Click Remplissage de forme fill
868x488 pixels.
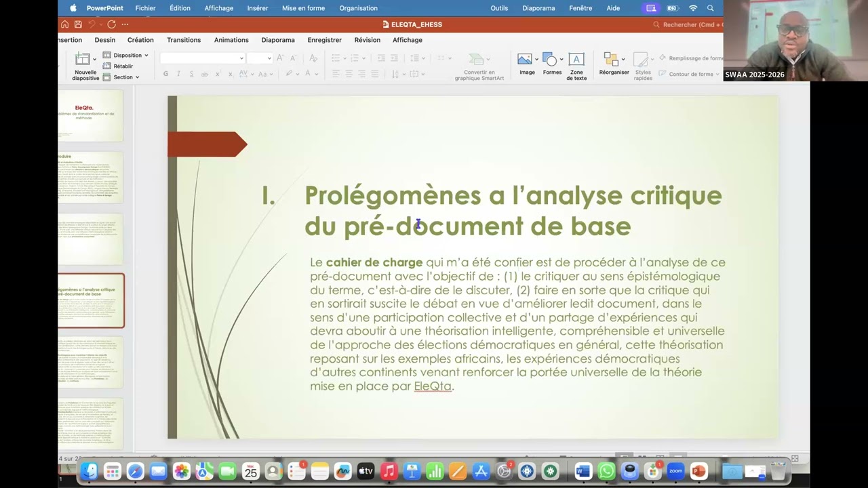690,58
